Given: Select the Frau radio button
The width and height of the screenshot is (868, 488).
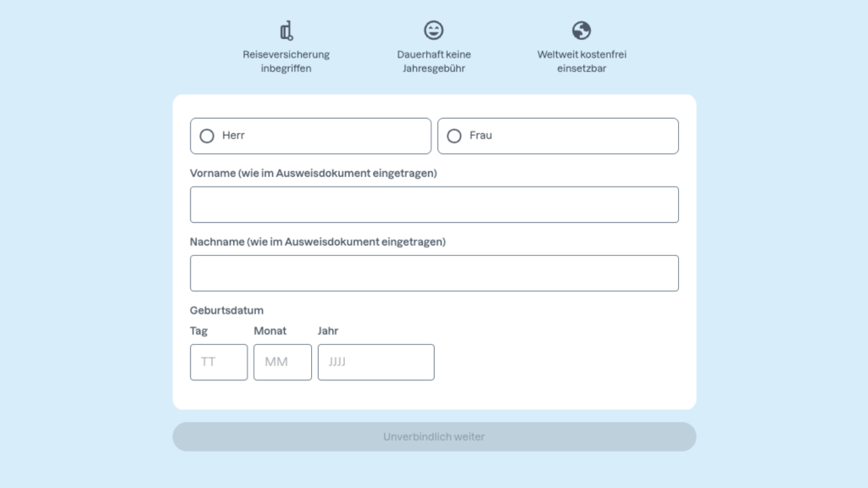Looking at the screenshot, I should coord(454,136).
